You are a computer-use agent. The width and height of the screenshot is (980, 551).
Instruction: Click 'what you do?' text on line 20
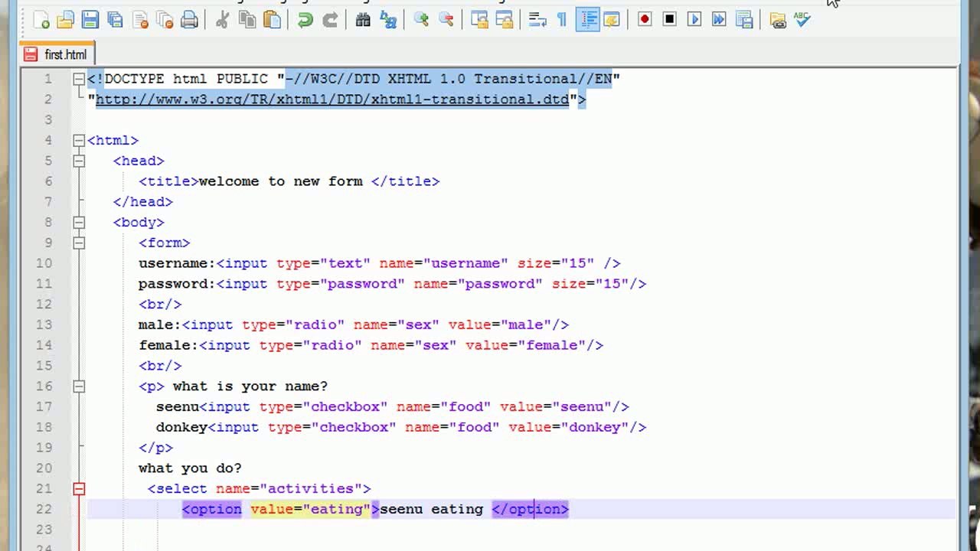(x=190, y=468)
